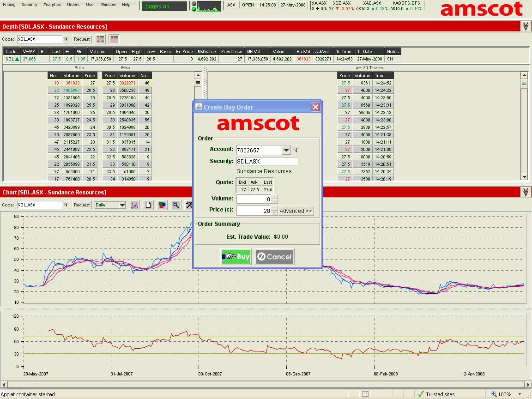Click the chart horizontal scrollbar right arrow
Image resolution: width=532 pixels, height=399 pixels.
tap(528, 384)
